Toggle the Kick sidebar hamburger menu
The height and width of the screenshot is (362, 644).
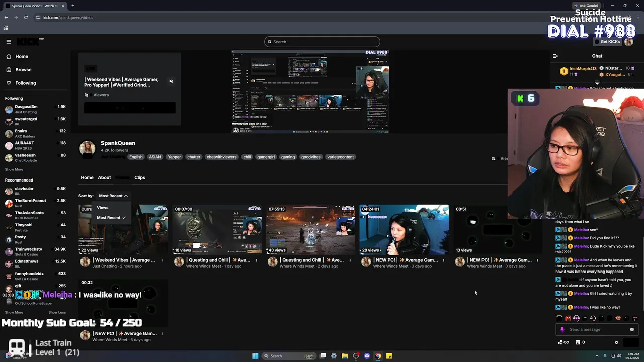(9, 42)
